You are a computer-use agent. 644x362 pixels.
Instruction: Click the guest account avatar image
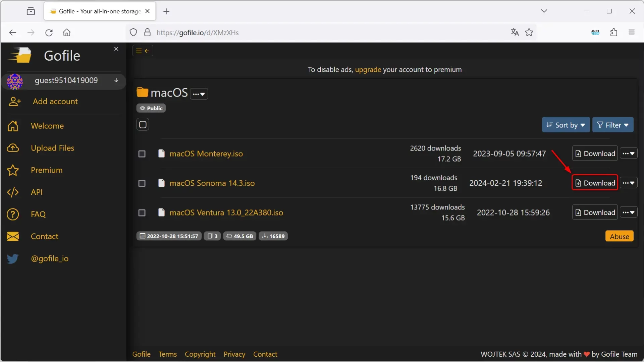click(15, 81)
